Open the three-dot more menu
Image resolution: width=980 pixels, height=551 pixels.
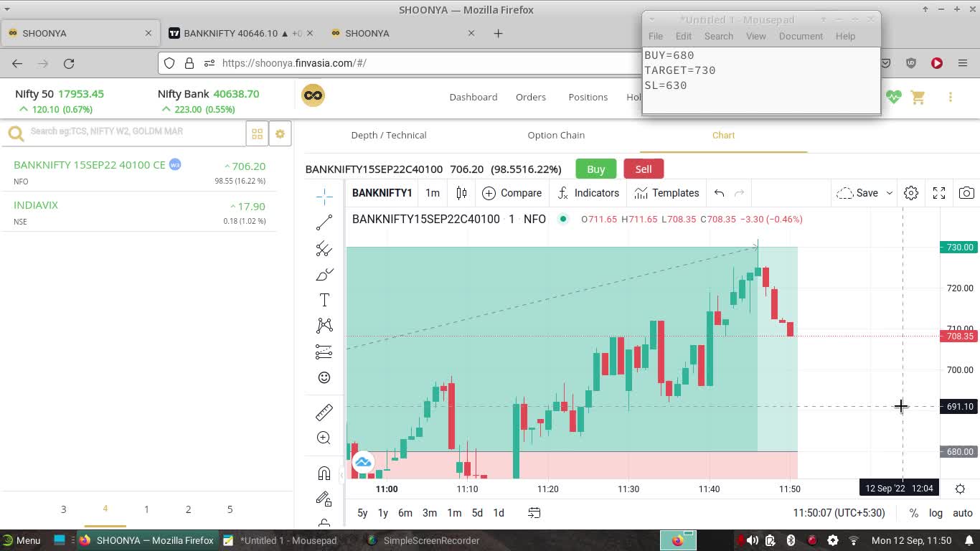951,97
